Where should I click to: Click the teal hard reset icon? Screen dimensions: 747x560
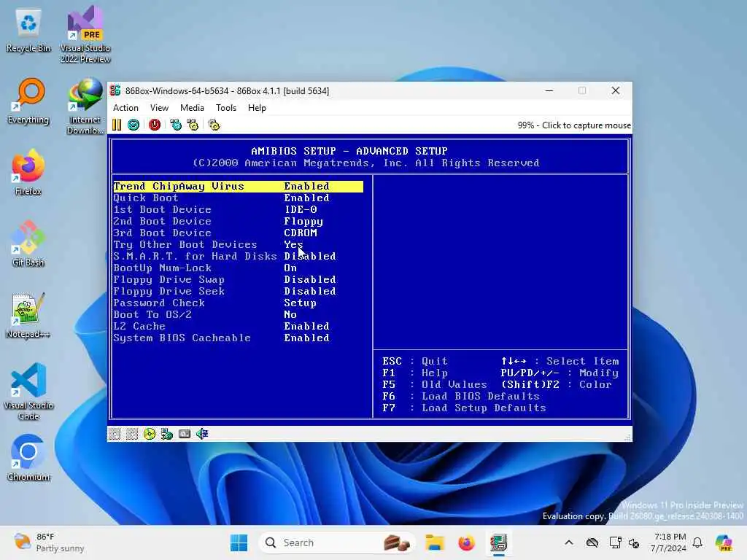pos(133,125)
